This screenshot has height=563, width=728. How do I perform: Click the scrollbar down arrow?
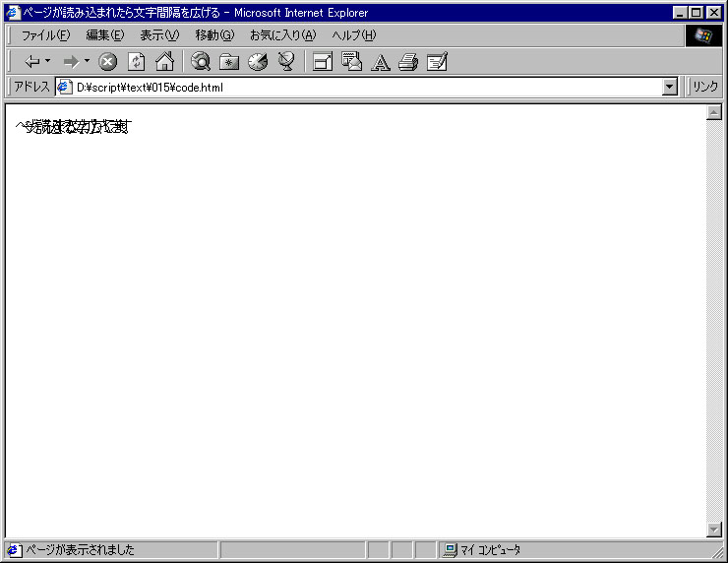(x=713, y=529)
